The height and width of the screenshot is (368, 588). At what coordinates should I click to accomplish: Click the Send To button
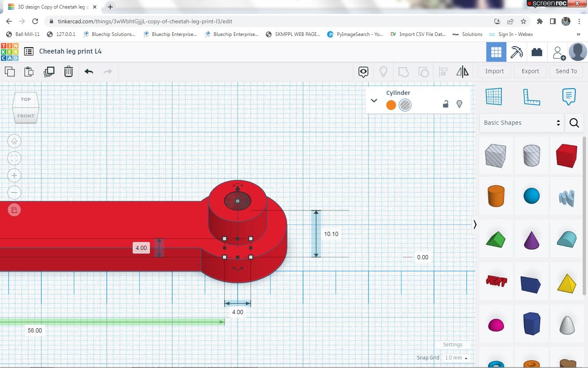566,72
